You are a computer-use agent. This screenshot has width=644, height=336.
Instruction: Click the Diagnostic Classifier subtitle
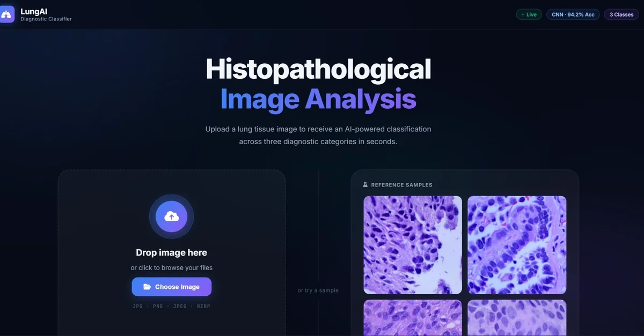[x=46, y=19]
